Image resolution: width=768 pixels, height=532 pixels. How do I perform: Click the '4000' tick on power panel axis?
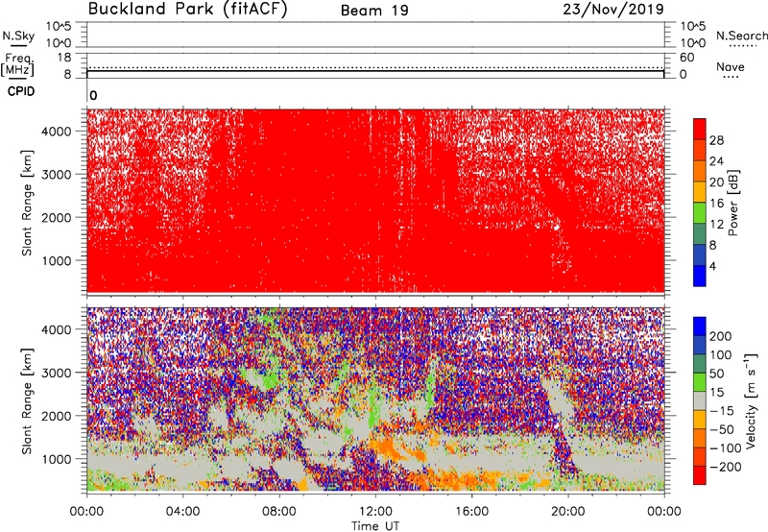pyautogui.click(x=57, y=132)
